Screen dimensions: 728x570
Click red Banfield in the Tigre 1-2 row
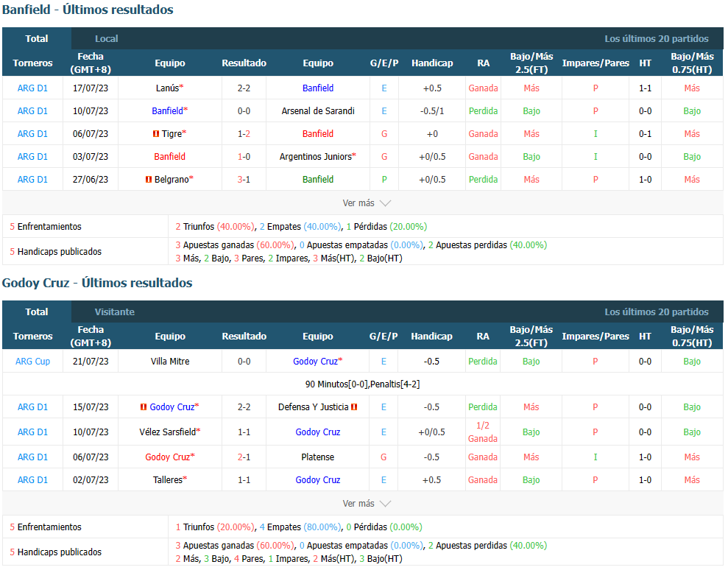[318, 133]
